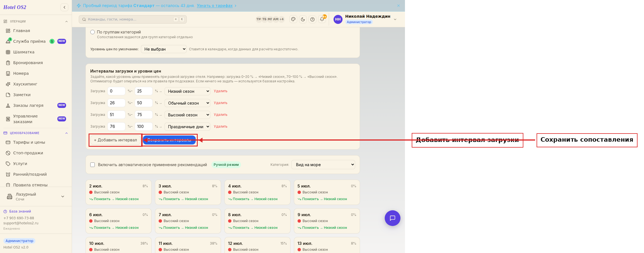Collapse the sidebar with arrow button
This screenshot has width=644, height=253.
point(64,7)
